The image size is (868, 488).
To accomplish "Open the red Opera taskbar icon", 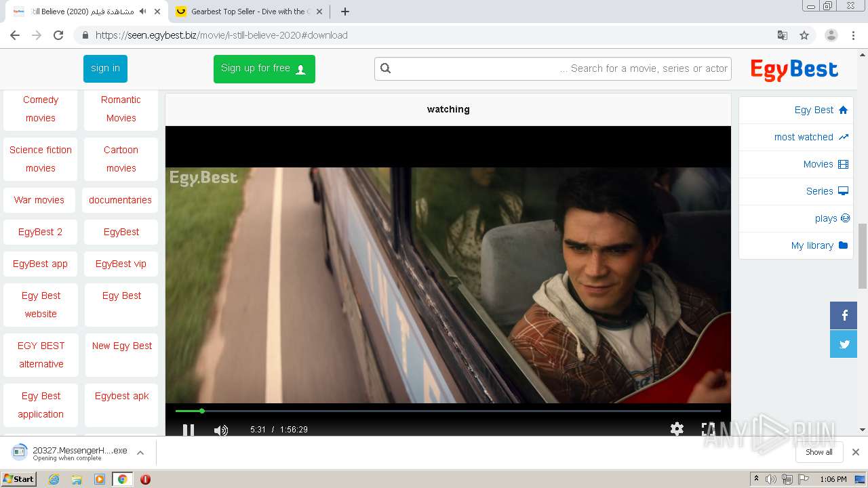I will (x=145, y=479).
